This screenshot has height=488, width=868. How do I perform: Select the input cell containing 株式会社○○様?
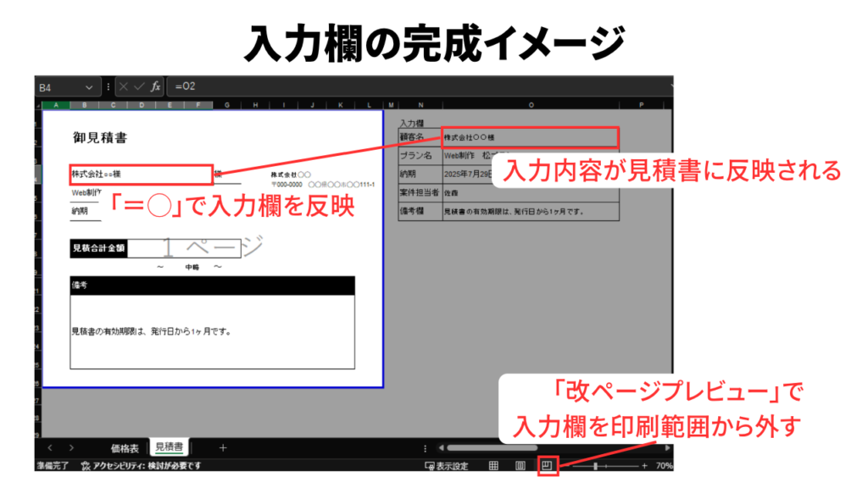click(x=530, y=137)
